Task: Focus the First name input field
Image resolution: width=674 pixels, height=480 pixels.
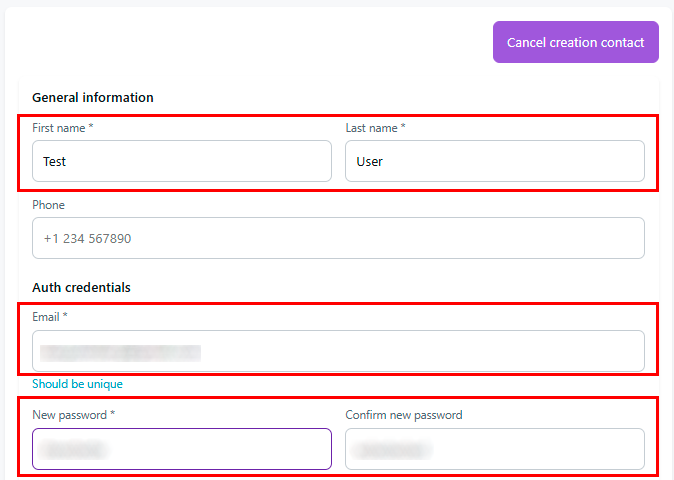Action: (181, 161)
